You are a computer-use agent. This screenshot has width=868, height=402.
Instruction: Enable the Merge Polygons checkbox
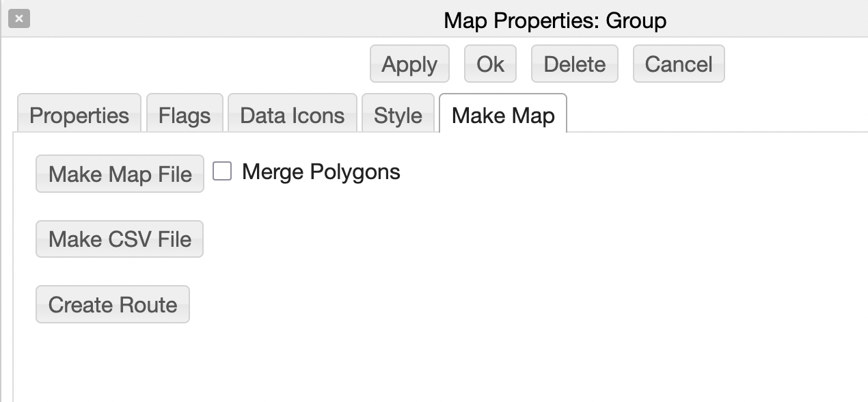pos(222,171)
